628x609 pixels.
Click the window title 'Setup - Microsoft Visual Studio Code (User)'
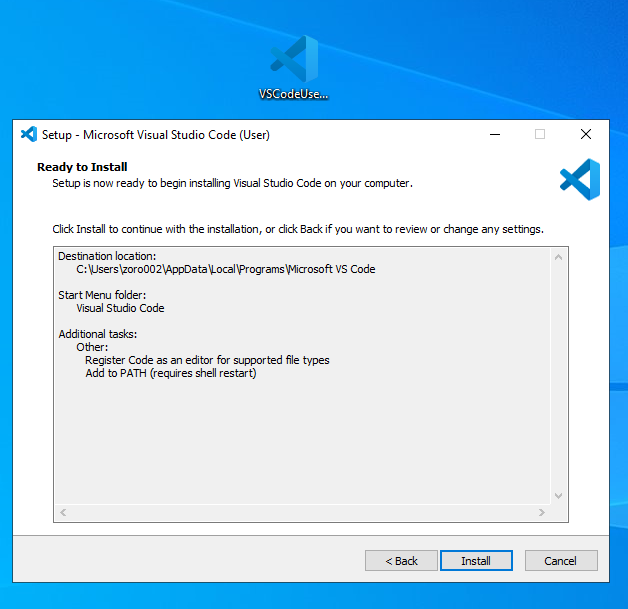pos(156,135)
